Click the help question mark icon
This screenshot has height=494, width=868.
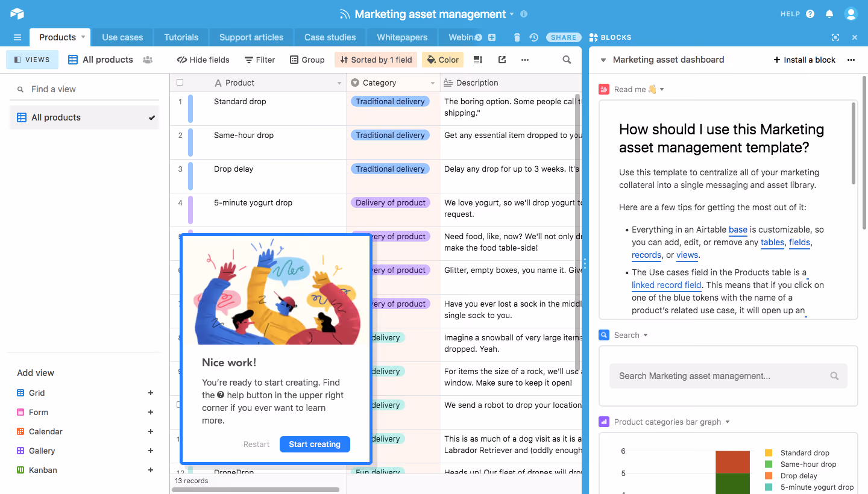click(810, 14)
